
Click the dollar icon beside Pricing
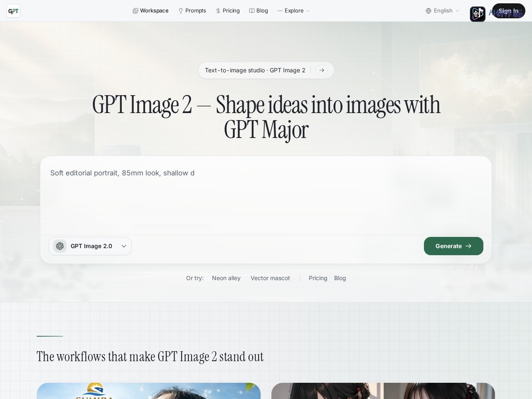pos(218,11)
